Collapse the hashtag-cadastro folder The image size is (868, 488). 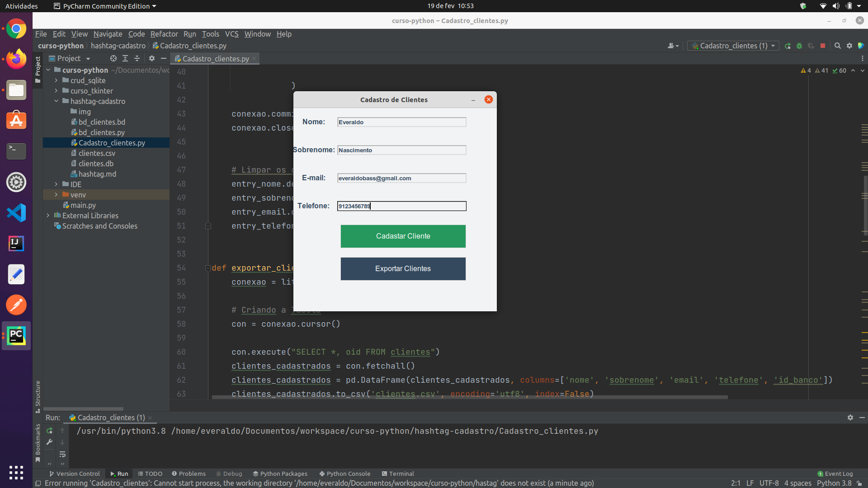[56, 101]
